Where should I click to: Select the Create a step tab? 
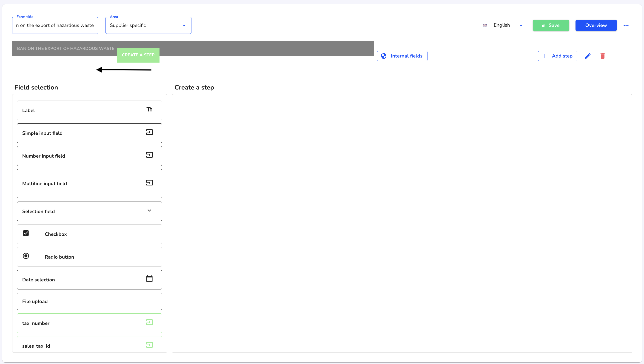pos(138,55)
